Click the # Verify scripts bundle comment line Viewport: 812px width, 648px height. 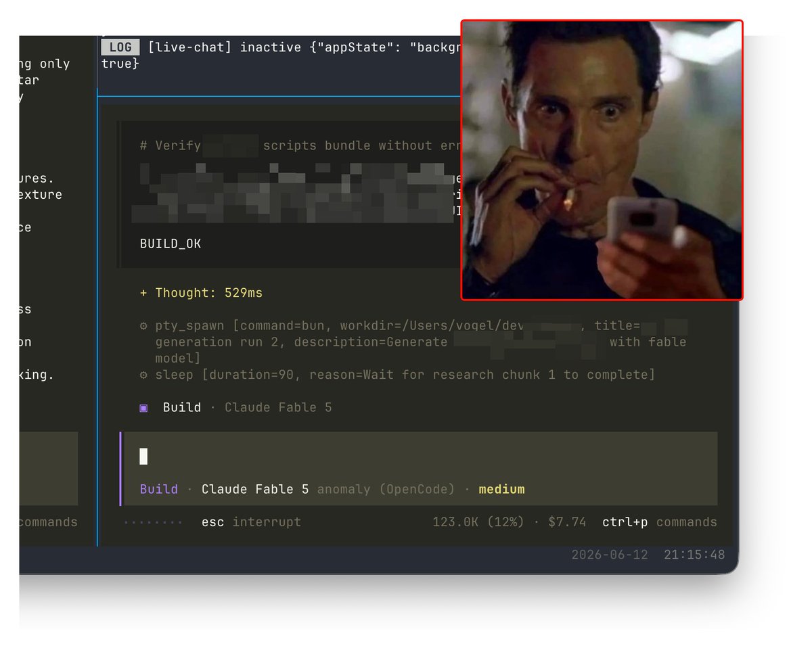(300, 145)
